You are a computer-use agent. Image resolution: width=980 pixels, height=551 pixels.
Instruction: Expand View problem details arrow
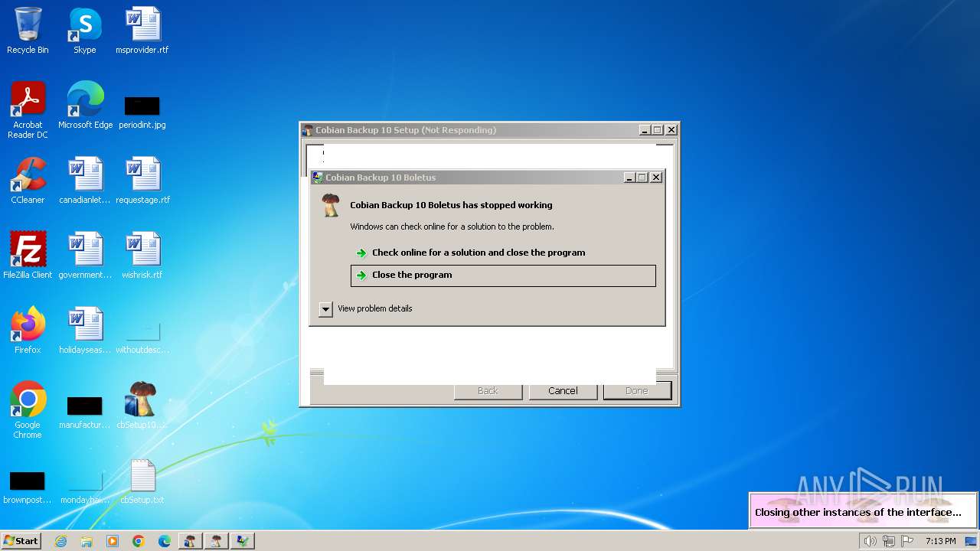click(325, 309)
